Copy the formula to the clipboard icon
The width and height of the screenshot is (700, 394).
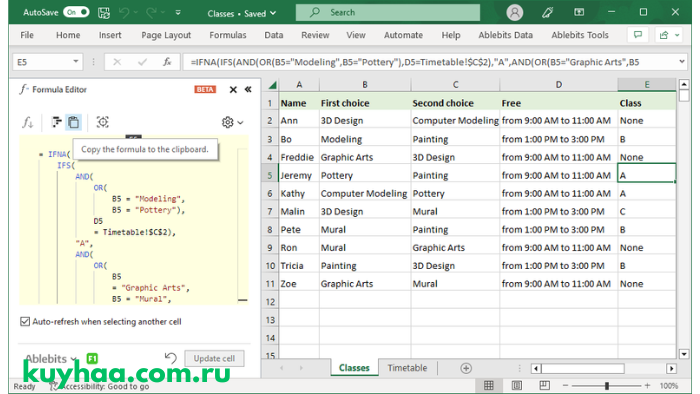pos(73,122)
